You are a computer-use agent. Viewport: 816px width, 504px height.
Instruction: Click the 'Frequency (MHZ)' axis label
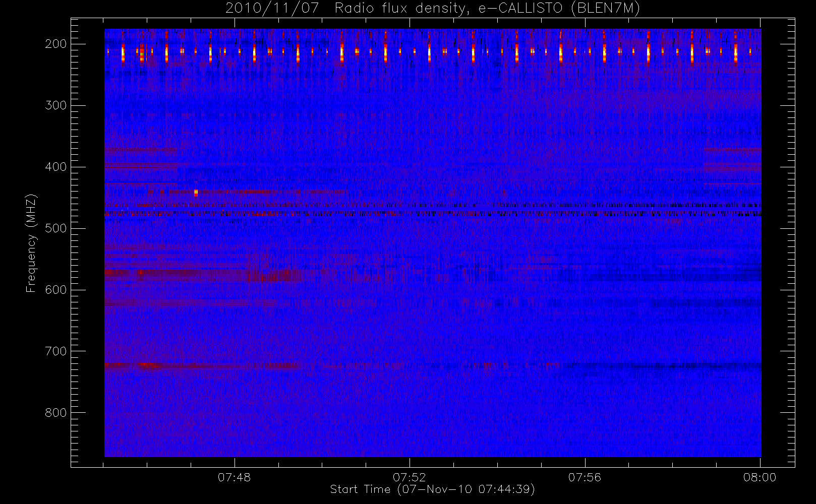pos(31,243)
